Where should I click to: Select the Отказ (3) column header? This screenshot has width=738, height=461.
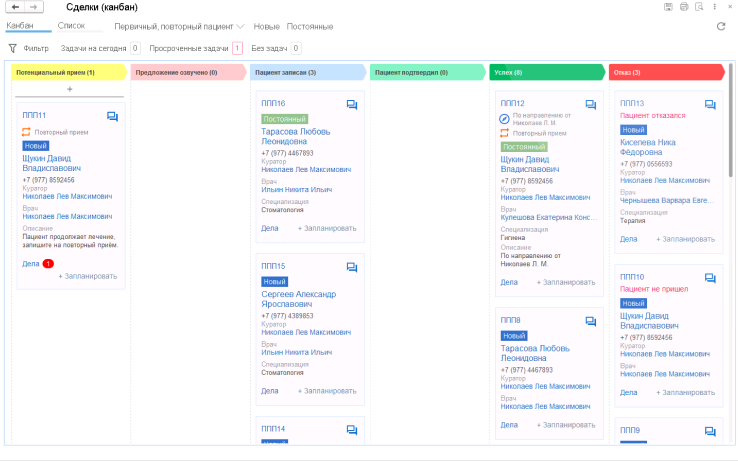click(666, 73)
